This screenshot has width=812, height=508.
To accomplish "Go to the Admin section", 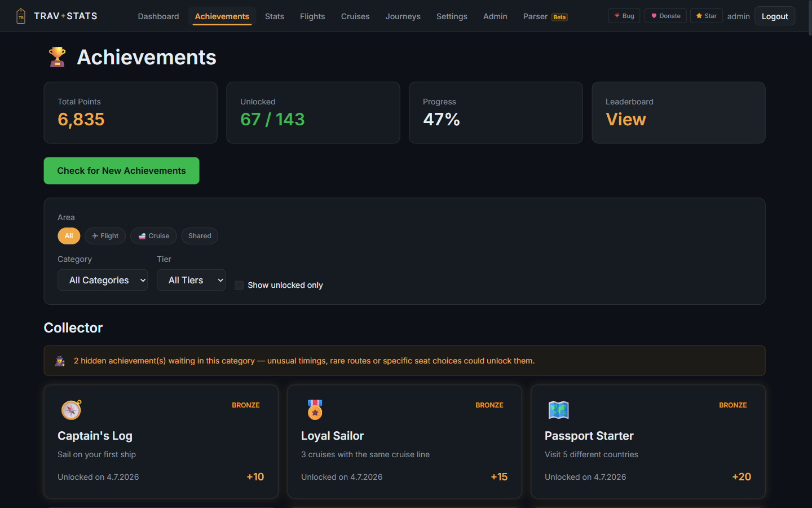I will click(x=495, y=16).
